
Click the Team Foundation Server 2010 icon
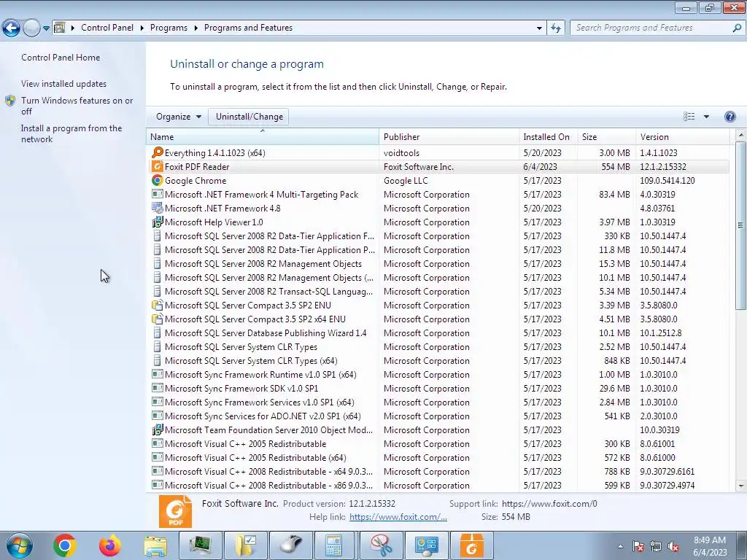158,430
